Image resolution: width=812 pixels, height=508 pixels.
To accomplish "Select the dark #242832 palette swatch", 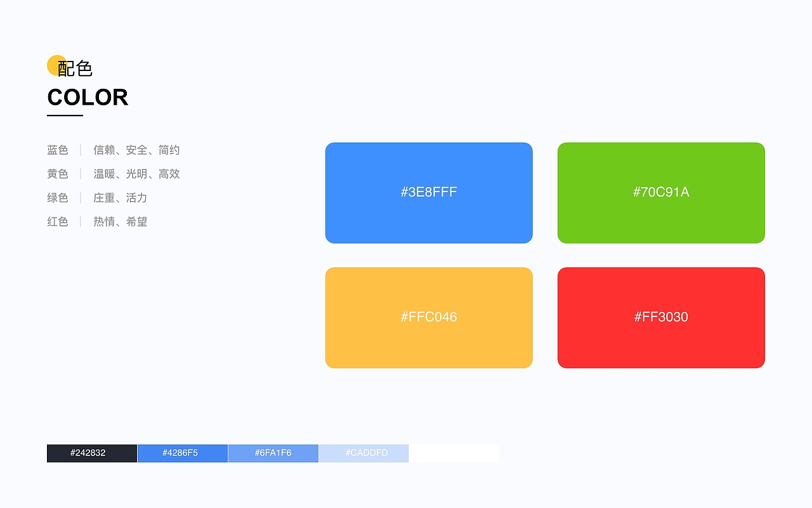I will pyautogui.click(x=92, y=453).
